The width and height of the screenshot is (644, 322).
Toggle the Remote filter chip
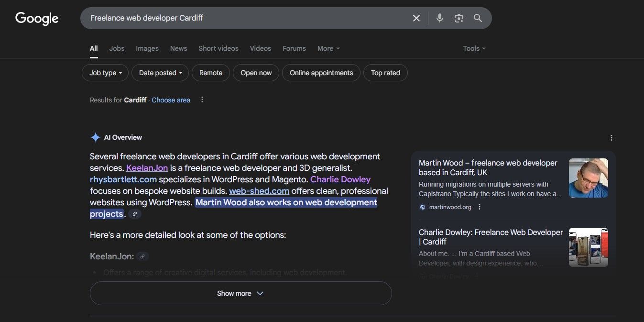coord(211,73)
